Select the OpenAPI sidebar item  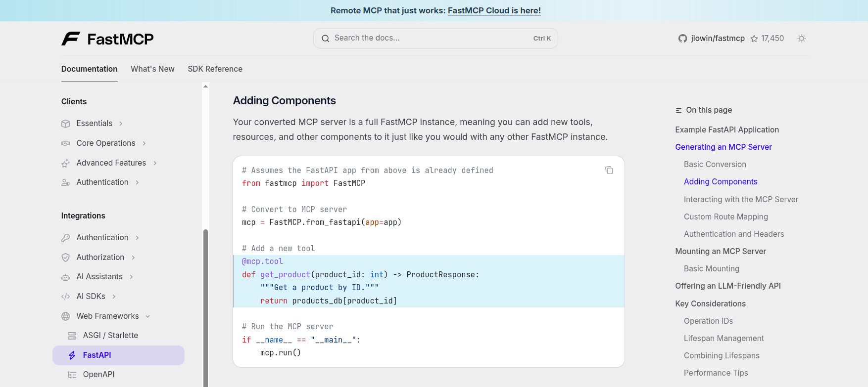[x=98, y=375]
